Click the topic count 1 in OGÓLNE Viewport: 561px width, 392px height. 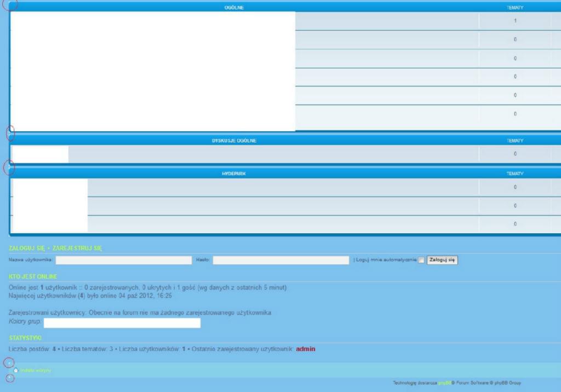[515, 21]
